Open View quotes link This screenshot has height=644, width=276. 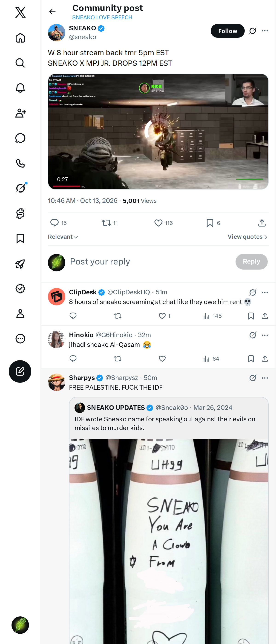247,237
